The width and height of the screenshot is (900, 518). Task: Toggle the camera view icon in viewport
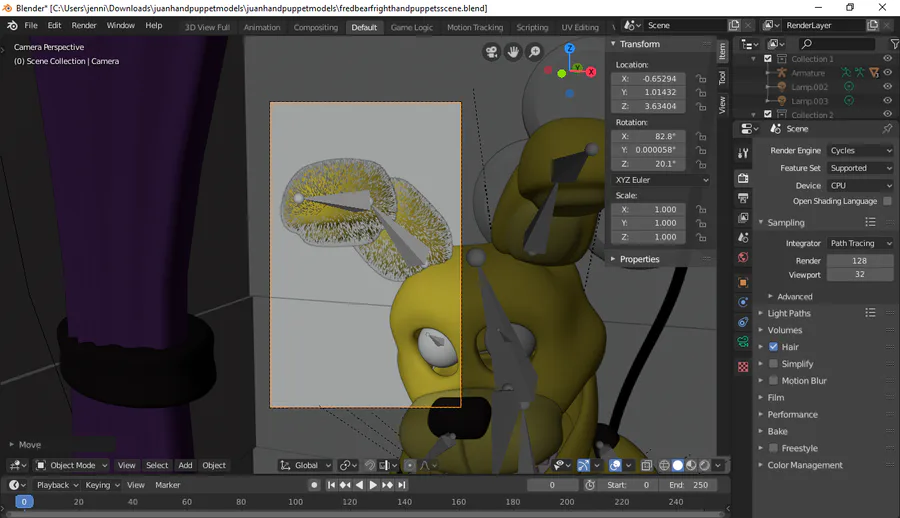tap(491, 52)
